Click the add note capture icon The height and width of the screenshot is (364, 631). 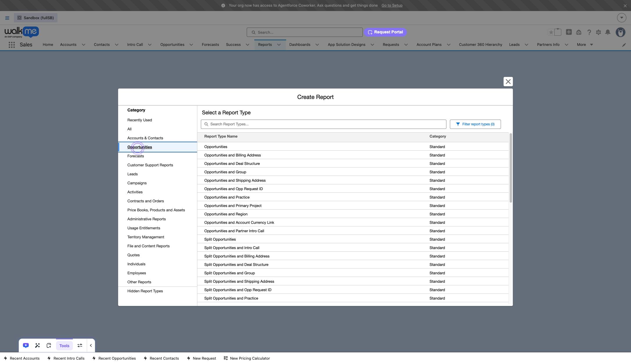pos(49,345)
